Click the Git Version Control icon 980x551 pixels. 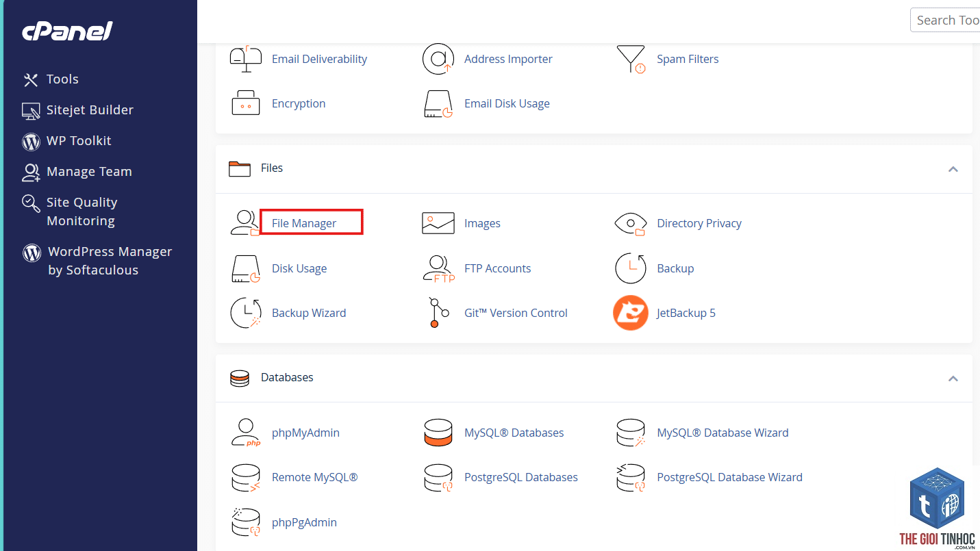(x=438, y=312)
